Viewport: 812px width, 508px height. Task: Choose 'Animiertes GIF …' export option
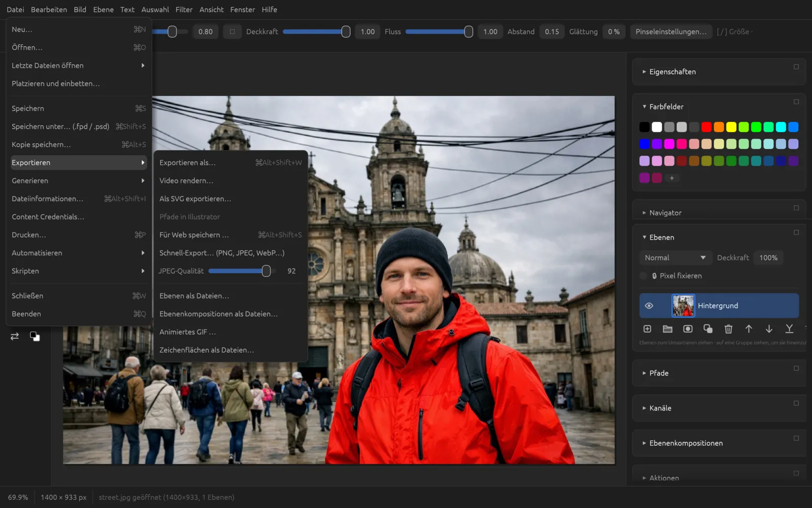pos(230,332)
